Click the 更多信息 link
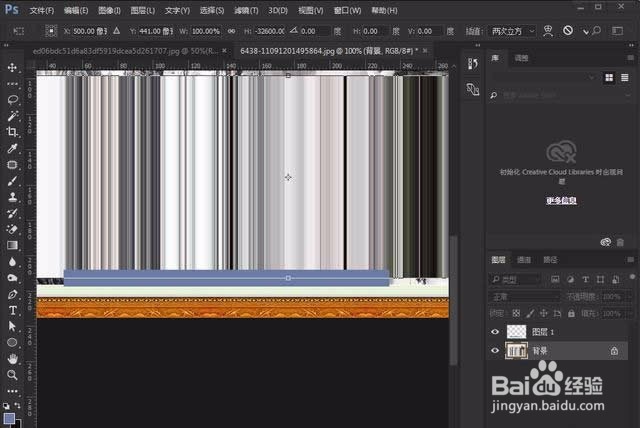 (x=561, y=200)
